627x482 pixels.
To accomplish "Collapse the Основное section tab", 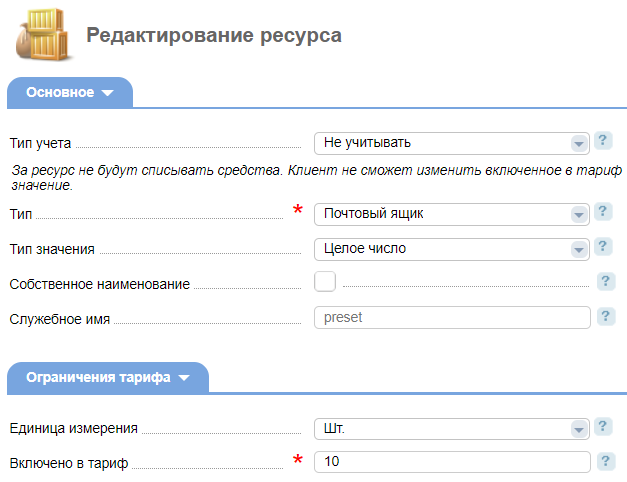I will coord(70,92).
